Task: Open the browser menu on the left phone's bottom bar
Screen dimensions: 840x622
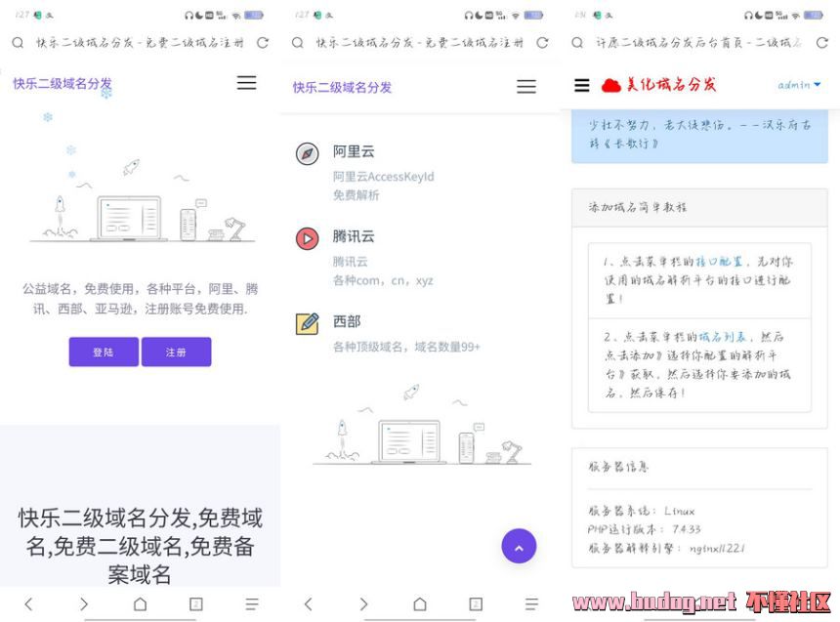Action: [x=252, y=604]
